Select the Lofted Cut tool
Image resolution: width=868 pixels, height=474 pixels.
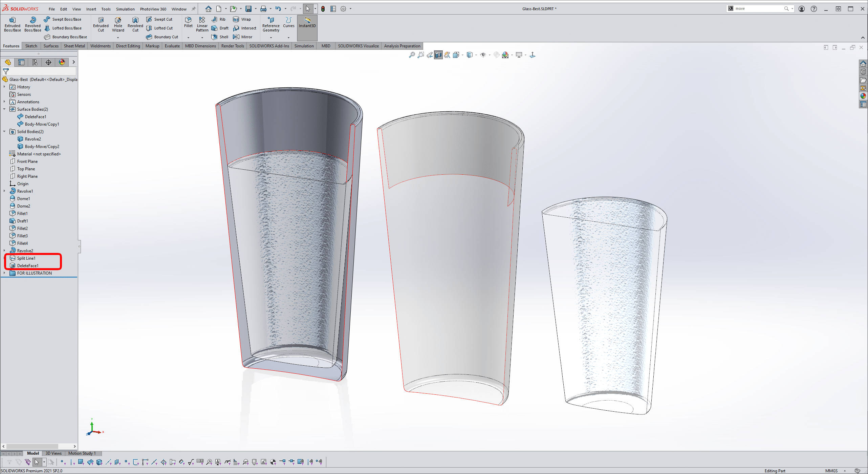(x=160, y=28)
